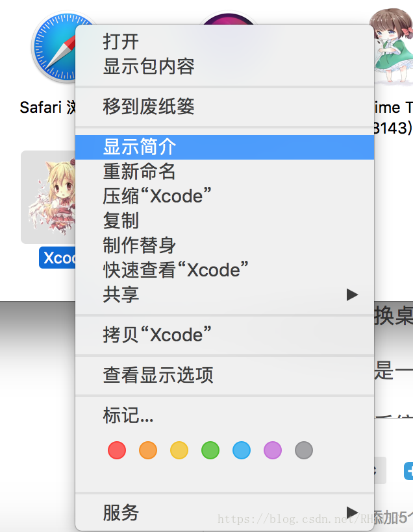Expand the 服务 submenu arrow

[352, 512]
